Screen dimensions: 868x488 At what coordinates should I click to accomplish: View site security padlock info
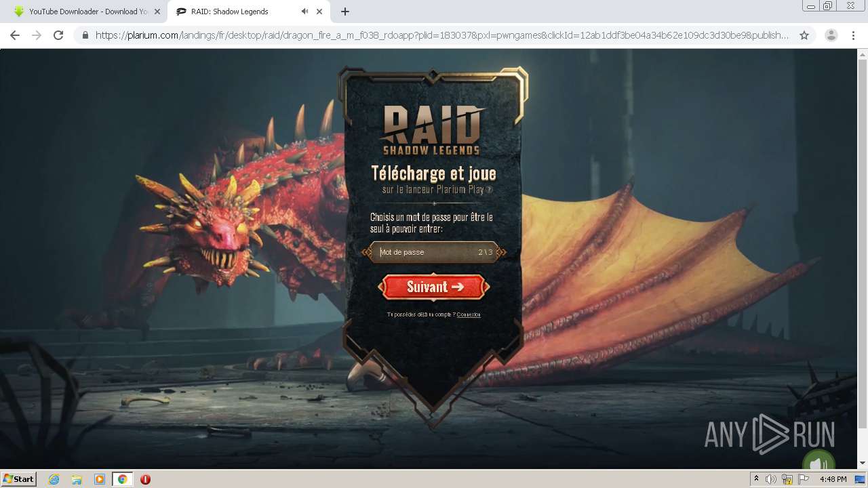coord(85,35)
